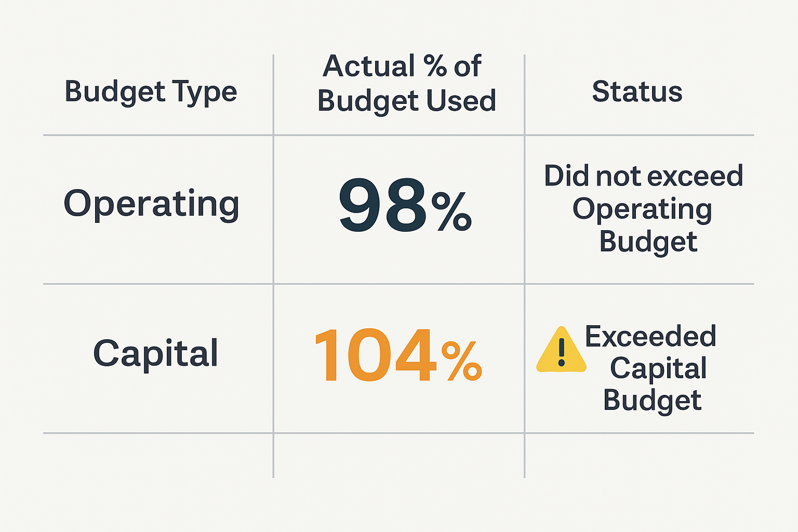
Task: Select the word Actual in the header
Action: 368,66
